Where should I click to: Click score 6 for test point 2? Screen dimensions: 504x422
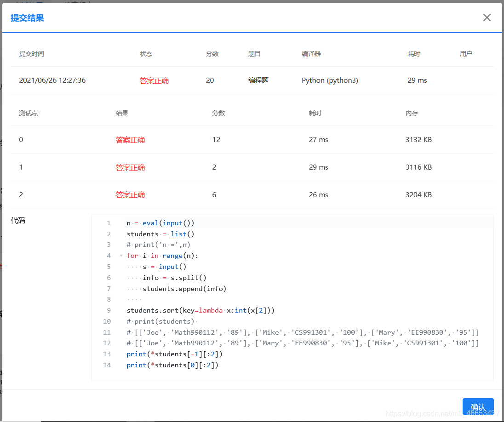214,195
